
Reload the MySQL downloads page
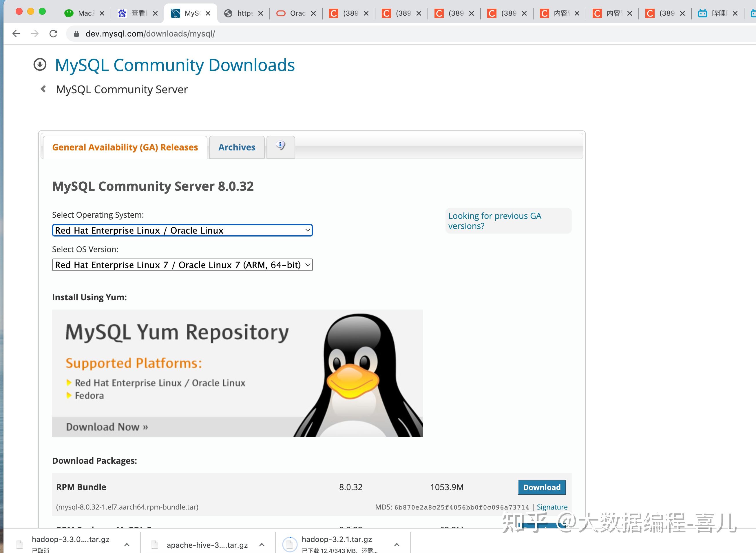(x=54, y=33)
